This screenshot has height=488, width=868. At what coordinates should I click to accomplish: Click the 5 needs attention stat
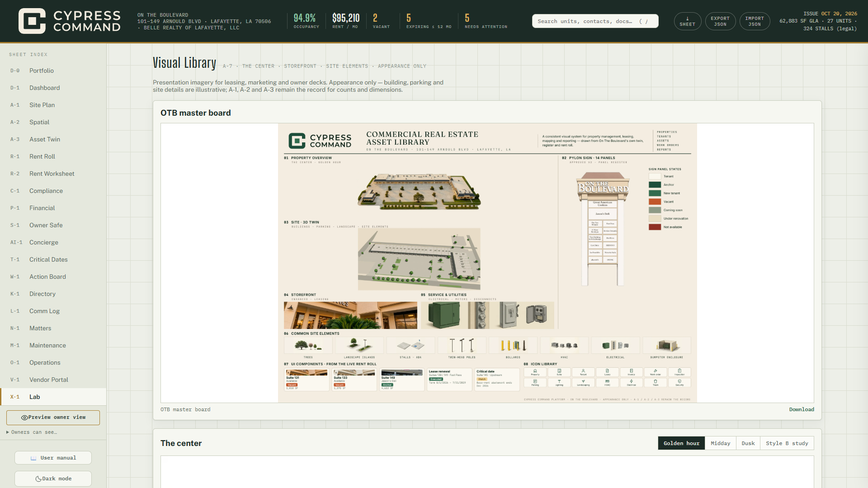(486, 21)
